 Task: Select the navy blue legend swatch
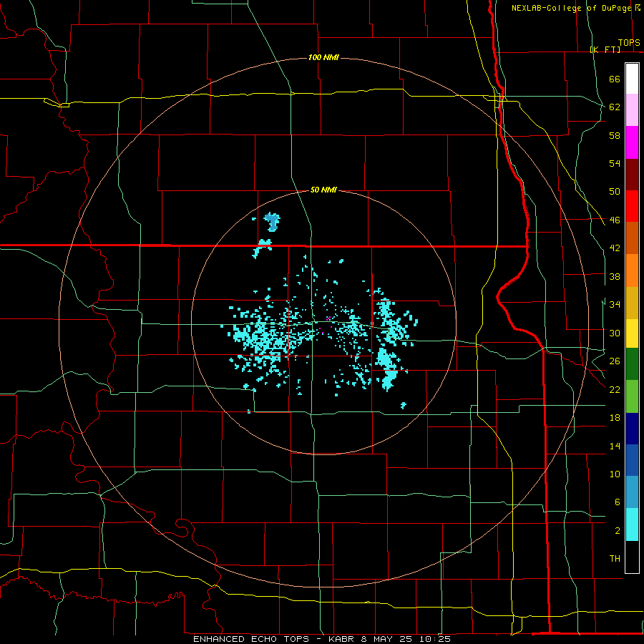tap(632, 429)
